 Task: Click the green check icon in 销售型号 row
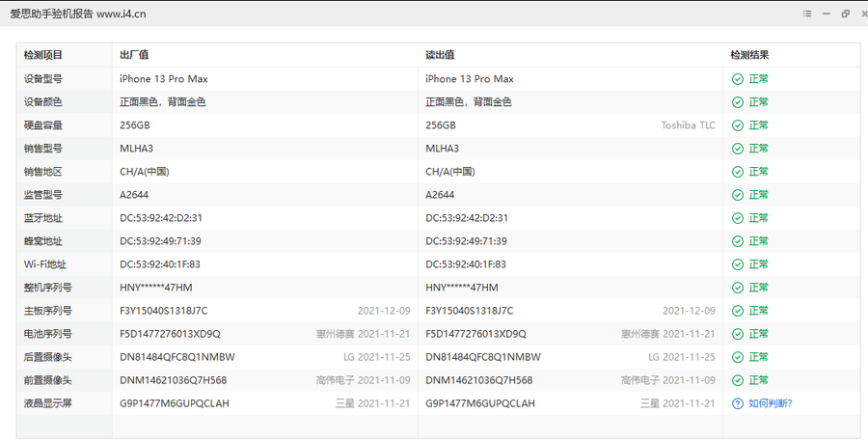(738, 149)
